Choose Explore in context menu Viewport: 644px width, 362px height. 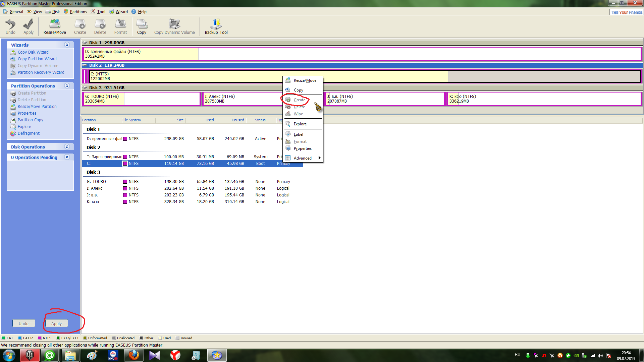coord(303,124)
